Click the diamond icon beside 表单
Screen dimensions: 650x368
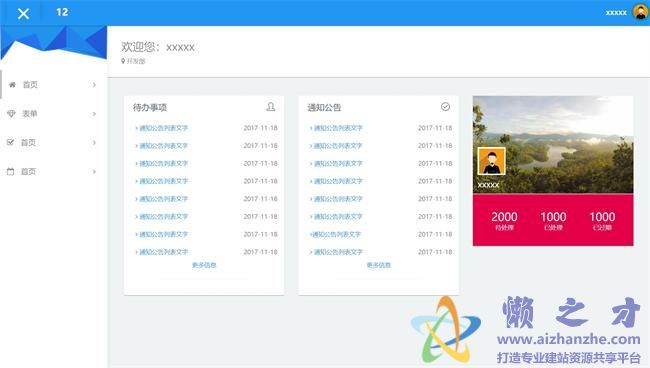tap(11, 114)
